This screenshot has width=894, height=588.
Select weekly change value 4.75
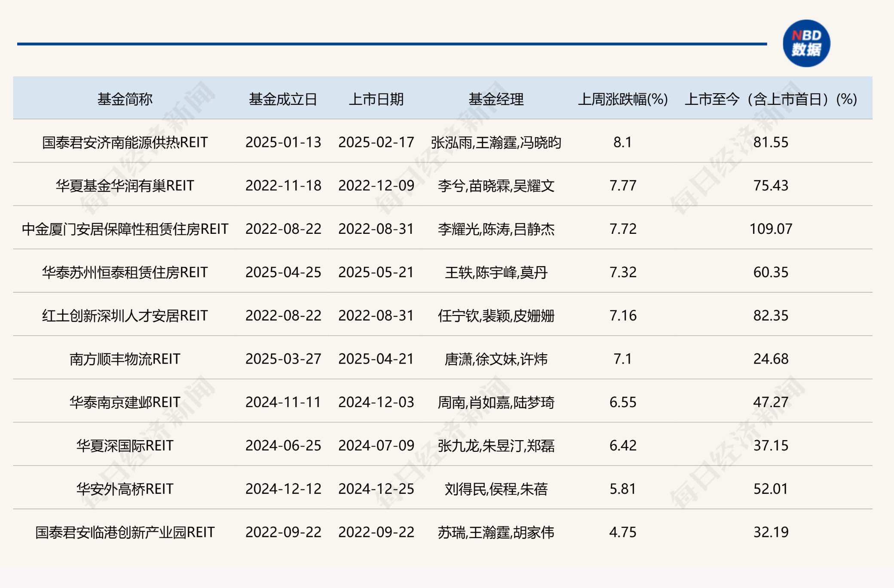coord(623,533)
